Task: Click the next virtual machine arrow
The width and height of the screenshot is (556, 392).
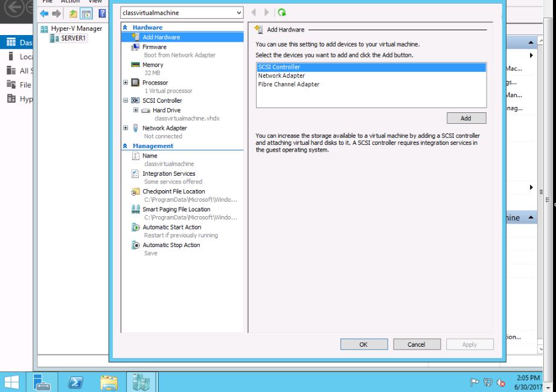Action: (267, 13)
